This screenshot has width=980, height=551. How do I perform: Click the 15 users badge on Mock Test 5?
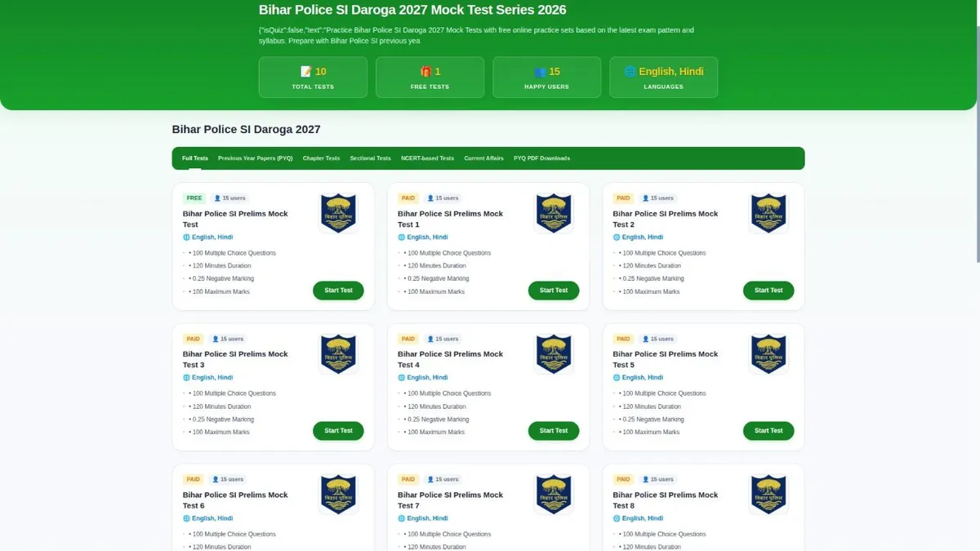click(658, 339)
